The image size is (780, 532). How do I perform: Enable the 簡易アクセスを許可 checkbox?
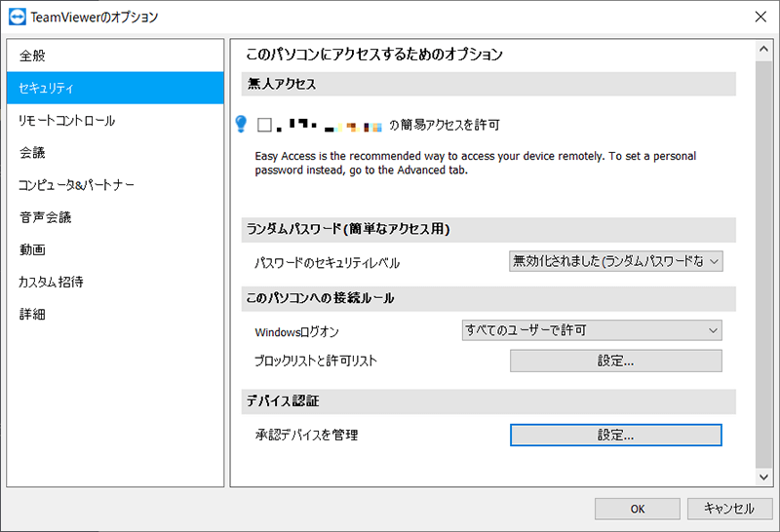click(x=264, y=125)
